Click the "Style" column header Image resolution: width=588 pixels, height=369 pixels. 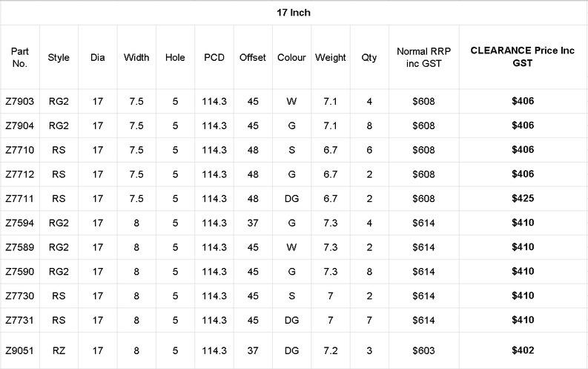click(59, 57)
